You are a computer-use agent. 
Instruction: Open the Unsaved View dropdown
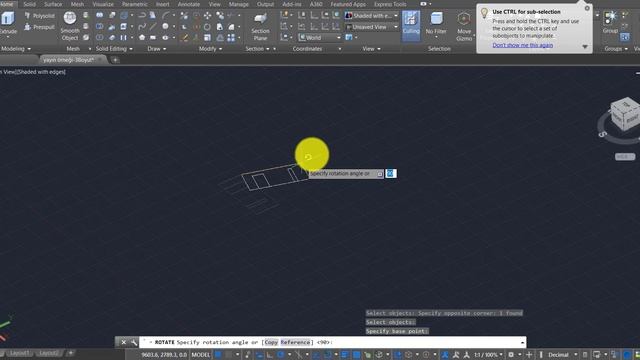tap(372, 27)
